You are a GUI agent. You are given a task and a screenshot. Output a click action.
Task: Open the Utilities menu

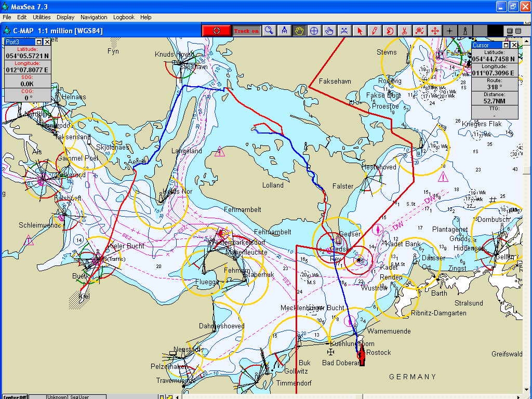coord(42,17)
